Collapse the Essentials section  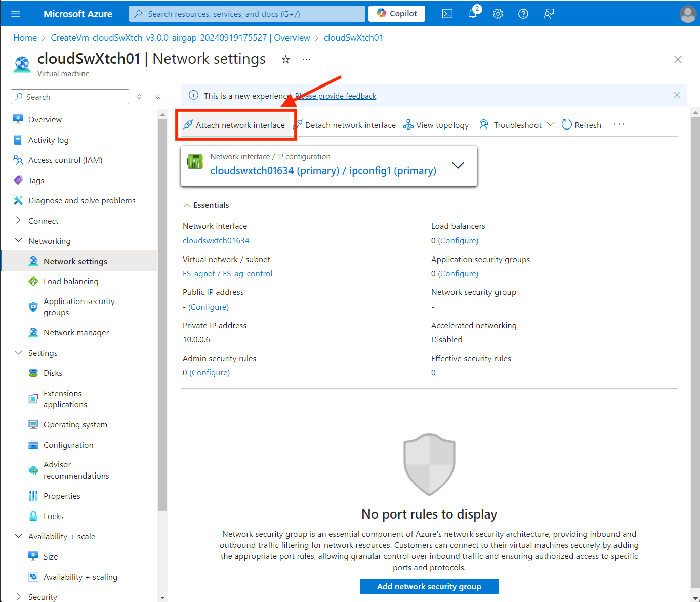click(x=187, y=205)
